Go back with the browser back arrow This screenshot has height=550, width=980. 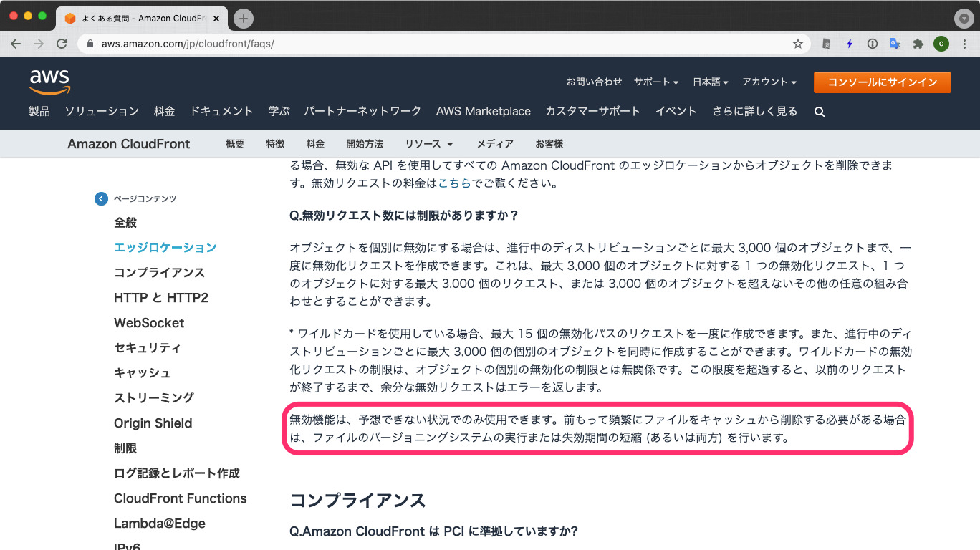pos(16,44)
